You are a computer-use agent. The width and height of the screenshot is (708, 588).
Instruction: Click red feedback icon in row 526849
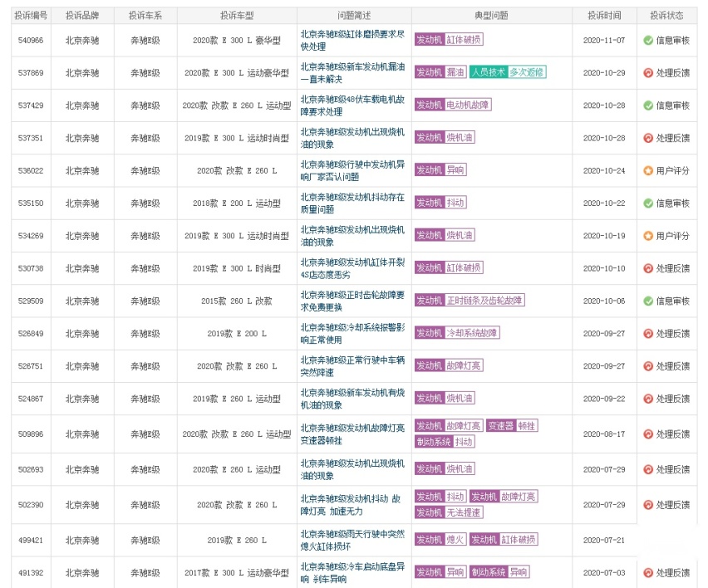[x=648, y=334]
